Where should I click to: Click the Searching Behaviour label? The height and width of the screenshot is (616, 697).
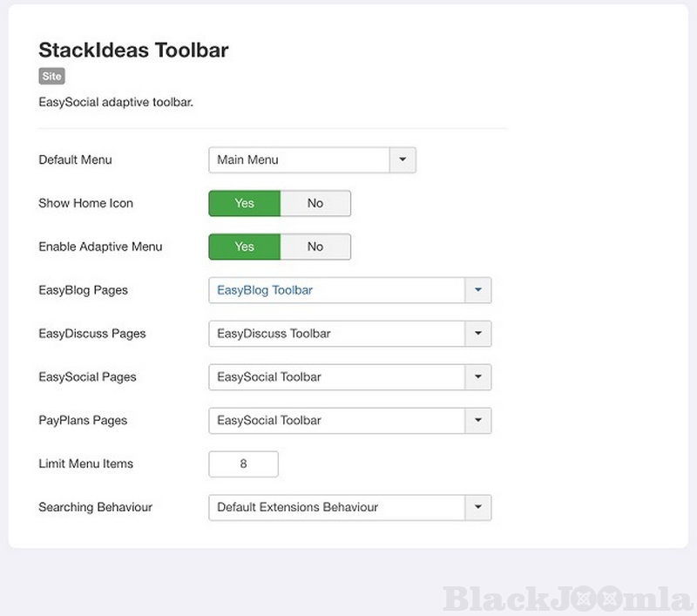click(96, 507)
